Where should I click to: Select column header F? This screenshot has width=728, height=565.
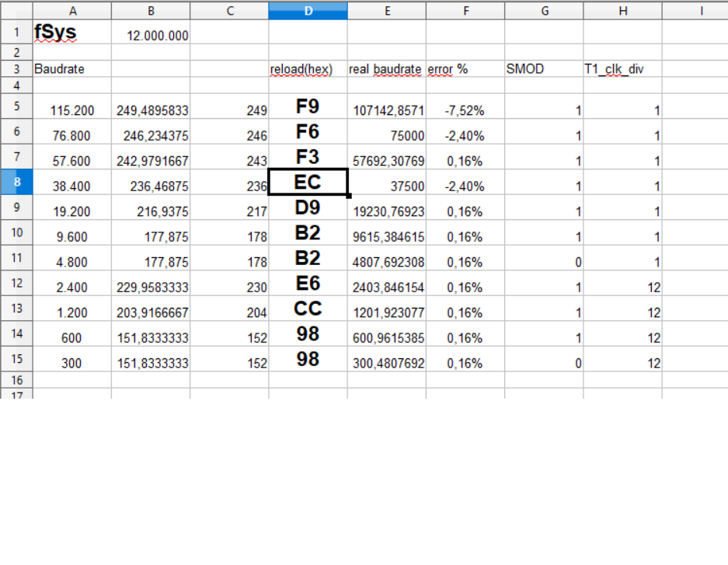[x=465, y=11]
